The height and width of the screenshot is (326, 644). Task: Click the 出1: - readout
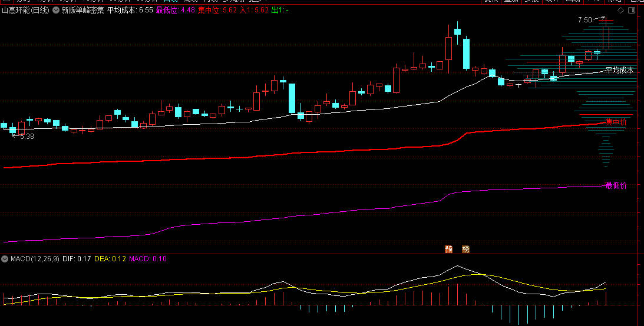[280, 10]
